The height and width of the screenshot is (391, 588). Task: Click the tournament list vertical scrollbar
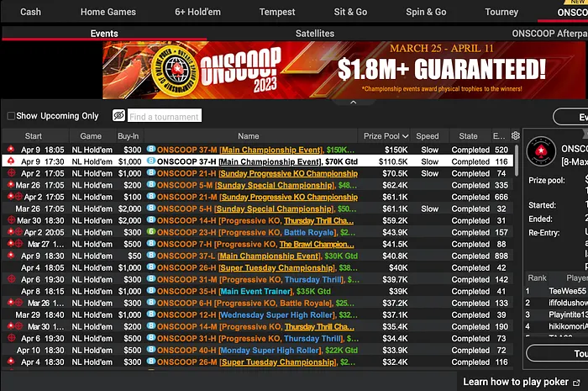click(517, 161)
